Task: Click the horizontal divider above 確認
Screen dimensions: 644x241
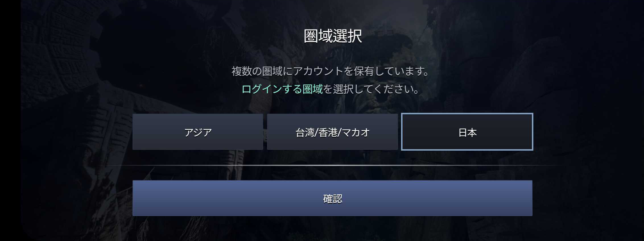Action: [x=332, y=165]
